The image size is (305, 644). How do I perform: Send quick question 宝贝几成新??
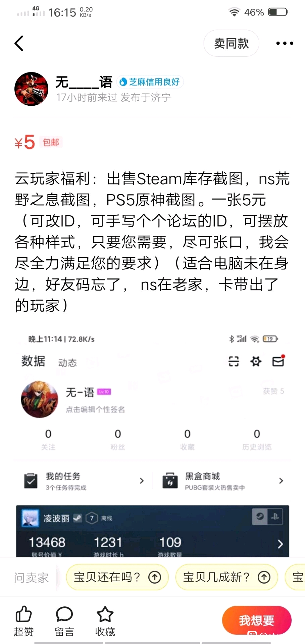point(226,577)
